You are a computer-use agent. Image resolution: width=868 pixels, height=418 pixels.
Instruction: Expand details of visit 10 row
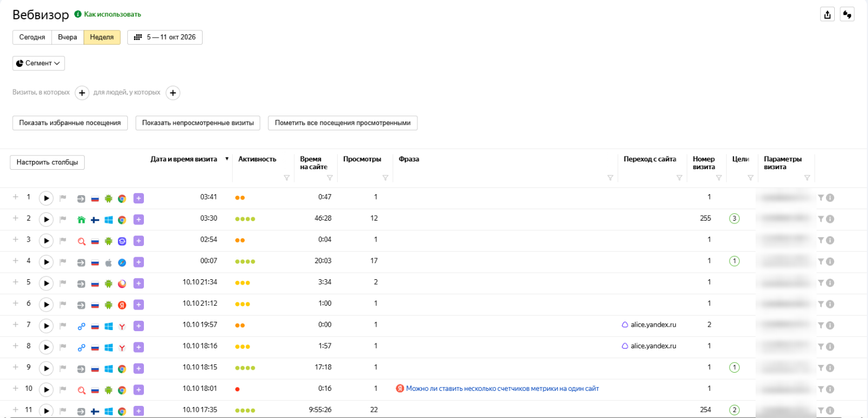15,388
